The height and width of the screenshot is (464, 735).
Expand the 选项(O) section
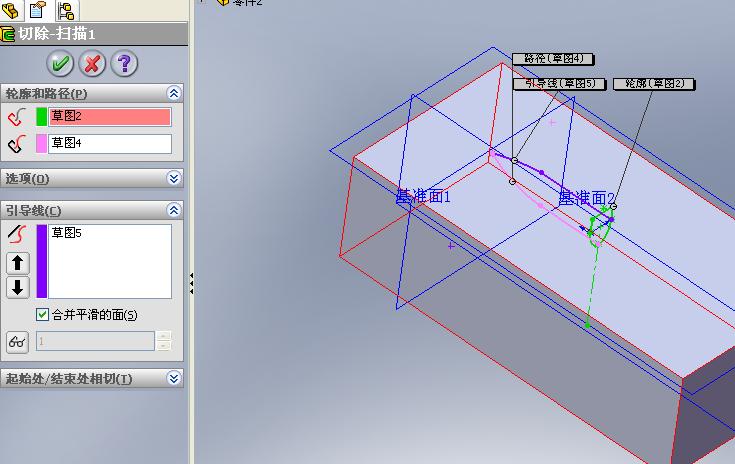click(x=174, y=178)
